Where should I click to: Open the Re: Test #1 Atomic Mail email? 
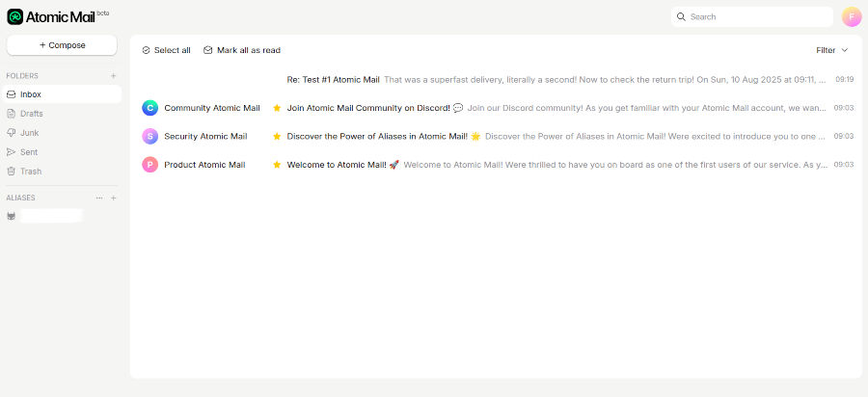click(x=497, y=80)
